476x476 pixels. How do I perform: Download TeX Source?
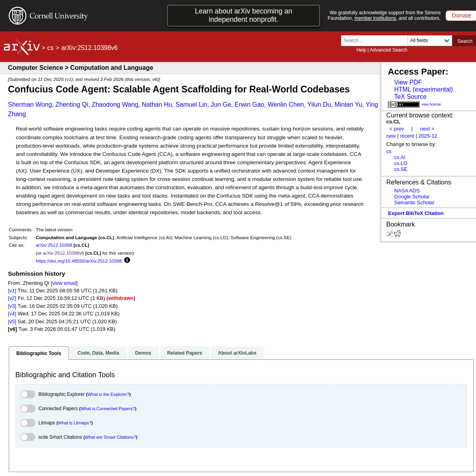point(410,96)
